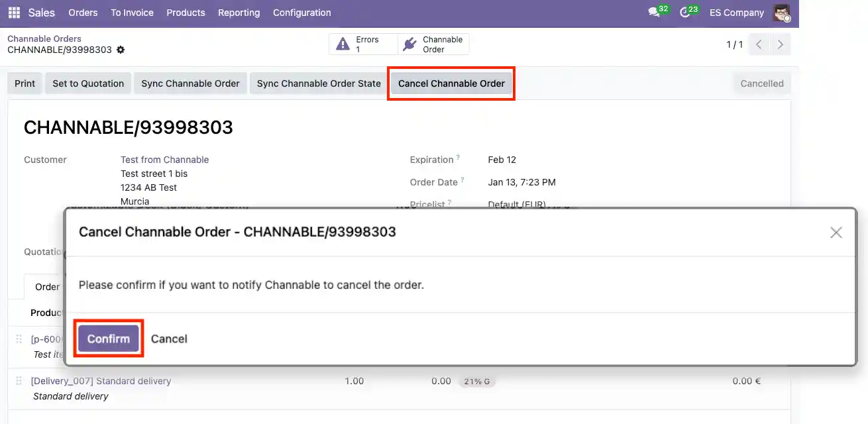Close the cancel dialog with the X

pyautogui.click(x=836, y=233)
